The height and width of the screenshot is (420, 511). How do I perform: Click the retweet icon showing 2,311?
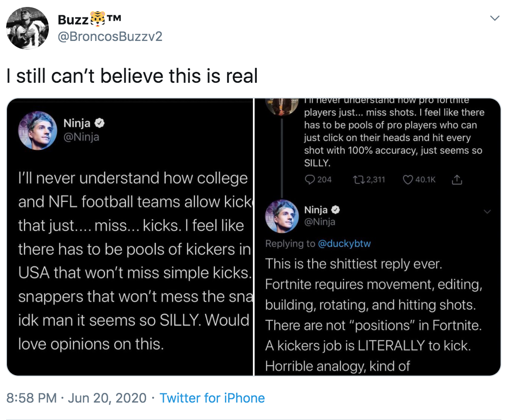coord(358,180)
